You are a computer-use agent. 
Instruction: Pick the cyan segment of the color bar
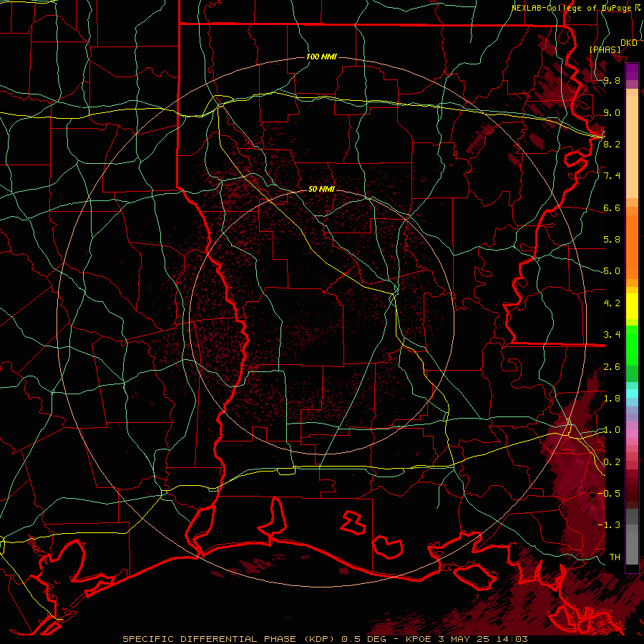click(x=632, y=394)
